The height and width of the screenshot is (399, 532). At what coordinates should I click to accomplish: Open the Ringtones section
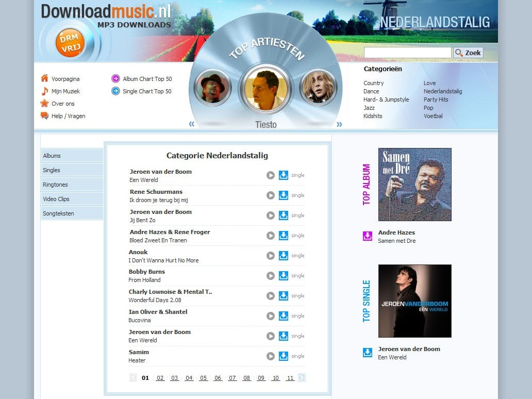[72, 185]
